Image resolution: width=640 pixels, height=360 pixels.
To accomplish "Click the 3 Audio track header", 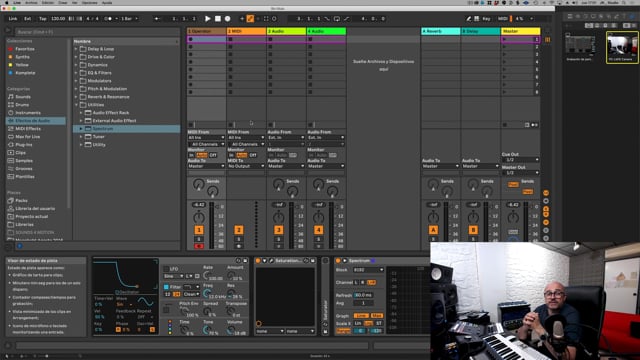I will click(287, 31).
